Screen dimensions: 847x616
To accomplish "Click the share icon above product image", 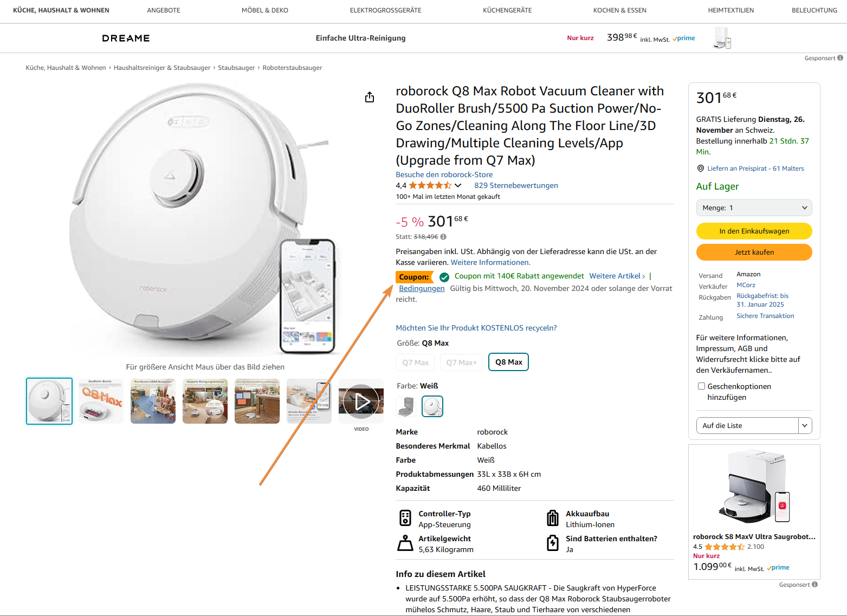I will 370,97.
